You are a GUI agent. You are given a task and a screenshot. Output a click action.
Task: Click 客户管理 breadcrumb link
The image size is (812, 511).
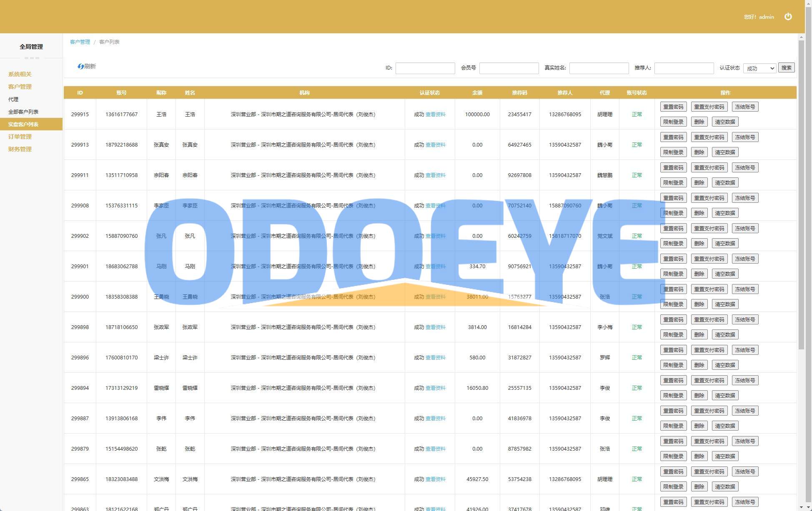click(80, 42)
